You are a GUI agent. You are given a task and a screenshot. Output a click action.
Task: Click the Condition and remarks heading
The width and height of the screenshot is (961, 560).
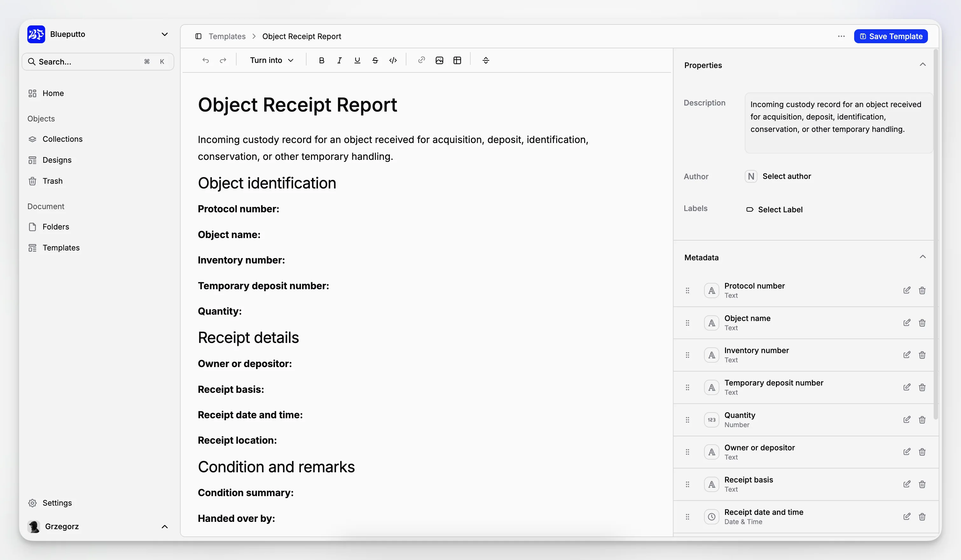pos(276,467)
